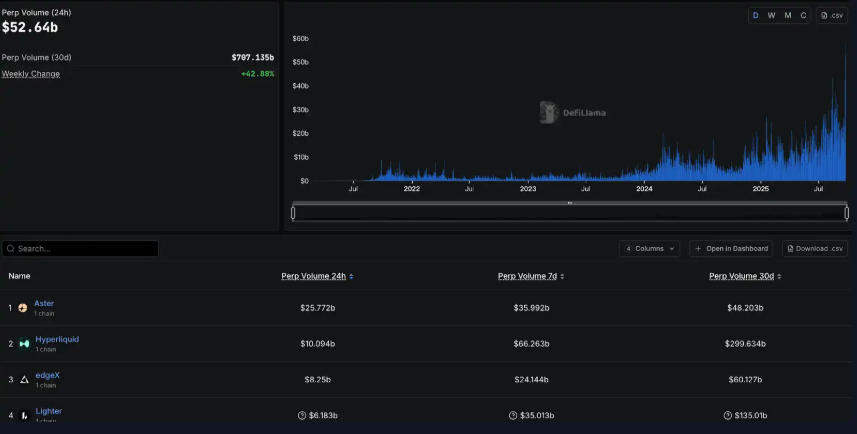This screenshot has height=434, width=857.
Task: Switch chart to Weekly (W) interval
Action: [771, 15]
